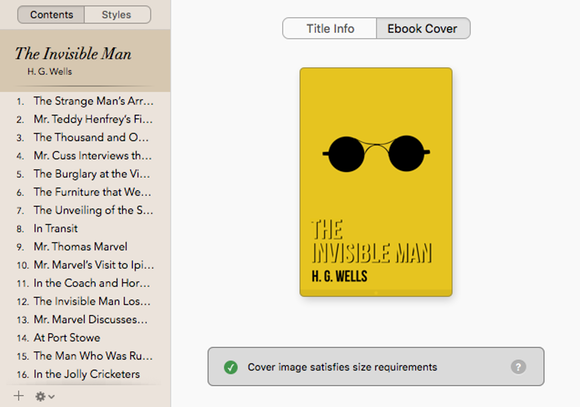
Task: Select the Ebook Cover tab
Action: [x=423, y=28]
